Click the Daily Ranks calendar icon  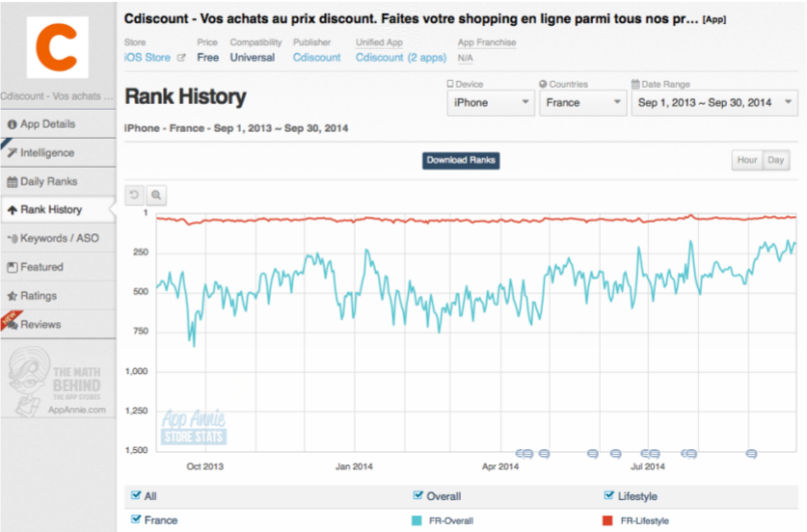12,182
